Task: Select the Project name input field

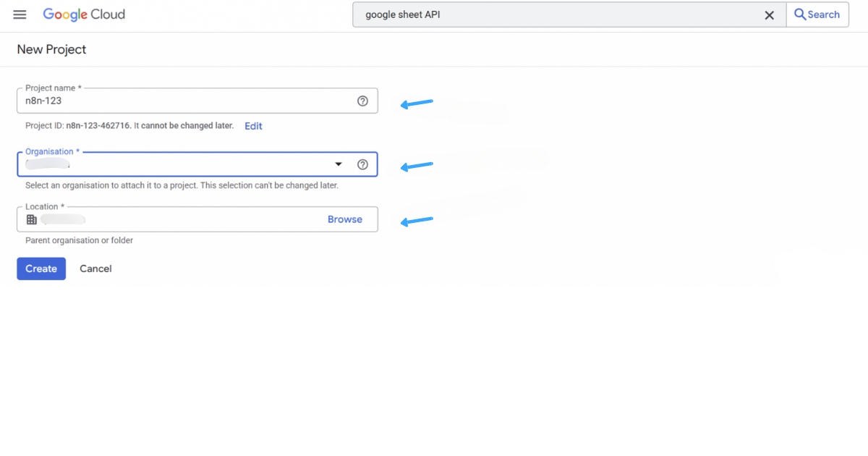Action: pyautogui.click(x=181, y=101)
